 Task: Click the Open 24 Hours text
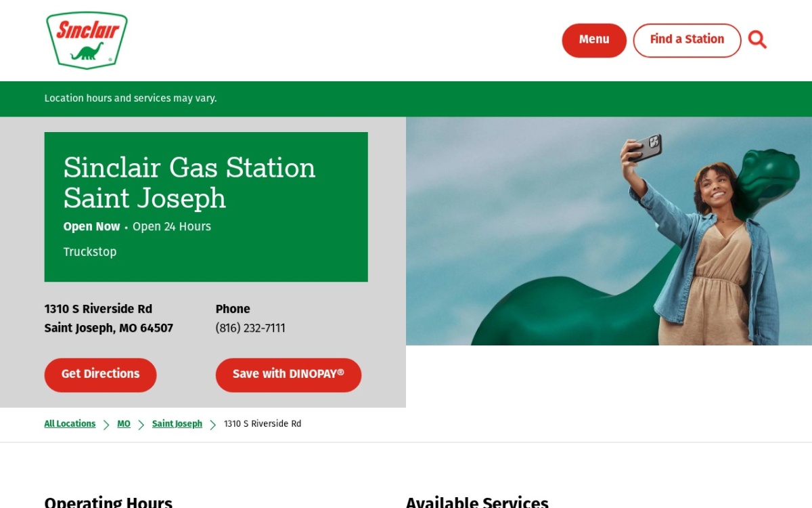click(172, 227)
